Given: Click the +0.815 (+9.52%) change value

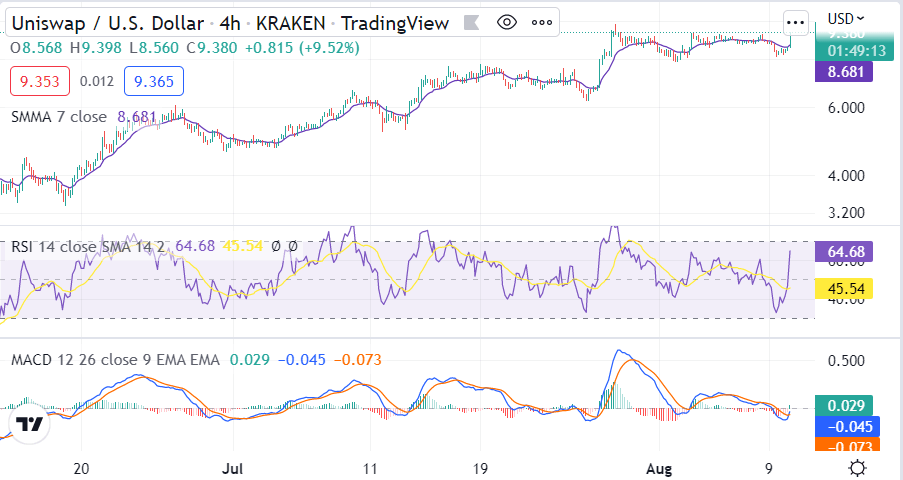Looking at the screenshot, I should pyautogui.click(x=302, y=47).
